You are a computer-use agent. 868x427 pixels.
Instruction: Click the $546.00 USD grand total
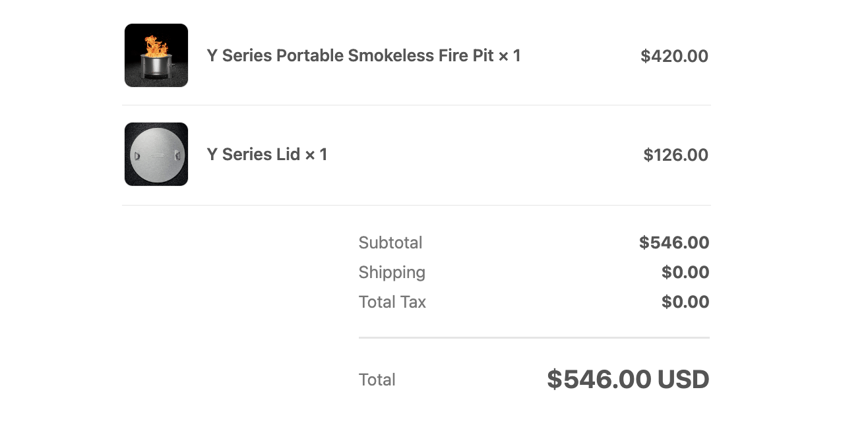click(628, 380)
